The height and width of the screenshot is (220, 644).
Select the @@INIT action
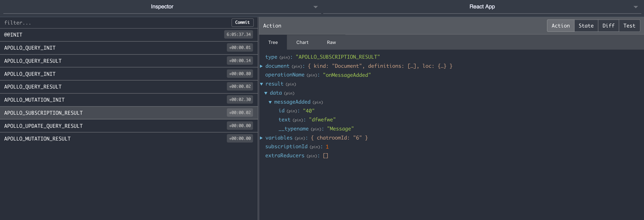(x=100, y=35)
